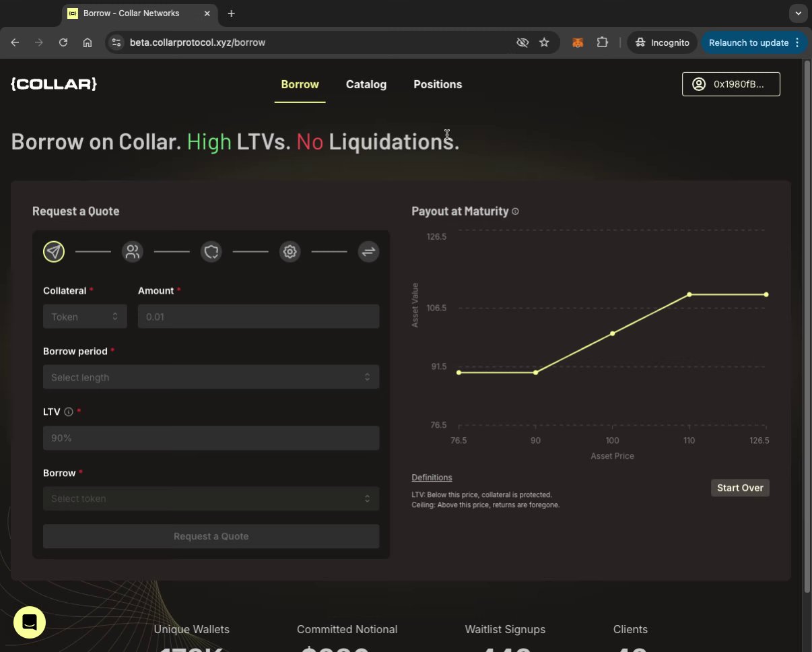This screenshot has height=652, width=812.
Task: Click the Unique Wallets label
Action: click(192, 629)
